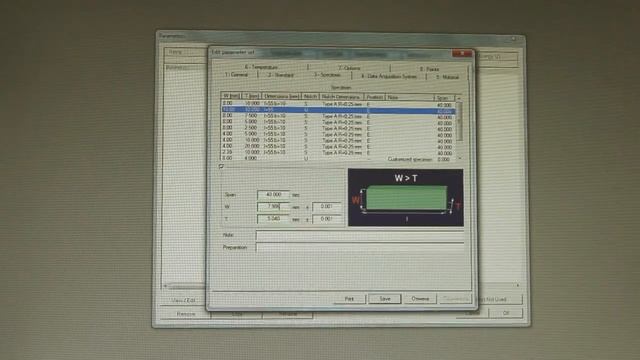Screen dimensions: 640x360
Task: Open the 5 - Material tab
Action: (447, 77)
